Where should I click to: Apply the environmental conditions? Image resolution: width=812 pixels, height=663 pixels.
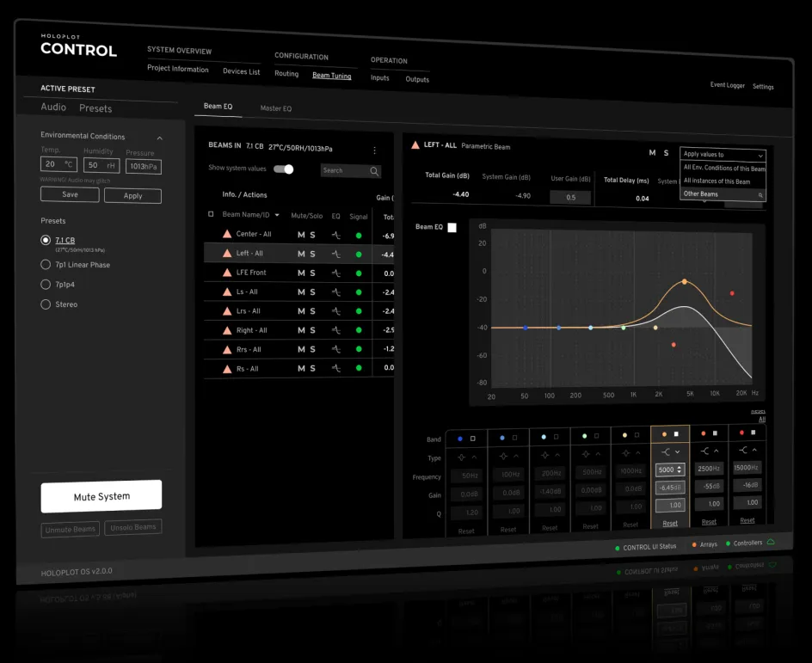point(132,196)
